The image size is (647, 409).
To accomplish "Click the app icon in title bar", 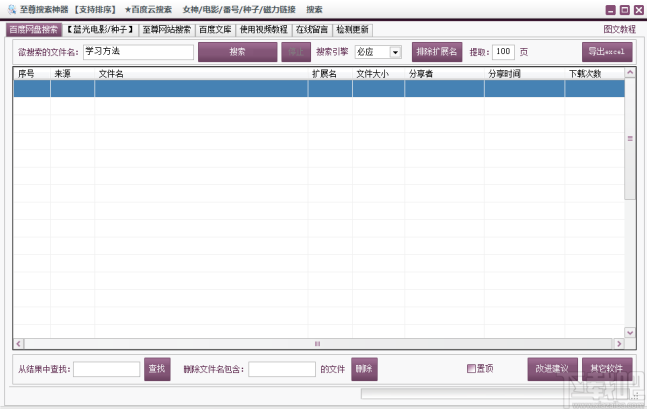I will [x=9, y=9].
